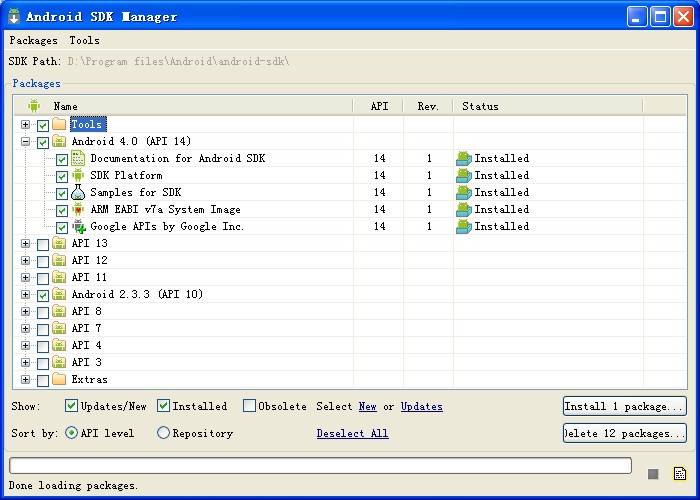The height and width of the screenshot is (500, 700).
Task: Click the android icon in the table header
Action: click(34, 106)
